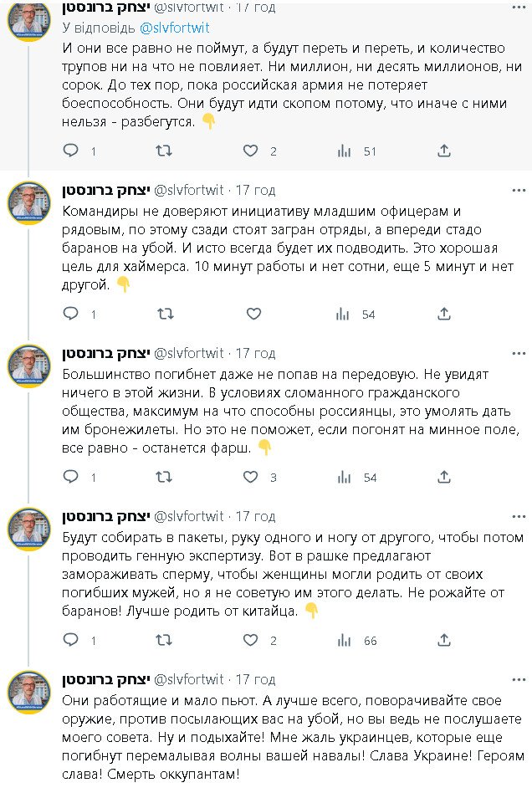Image resolution: width=532 pixels, height=793 pixels.
Task: Share the tweet with 66 views
Action: (x=445, y=641)
